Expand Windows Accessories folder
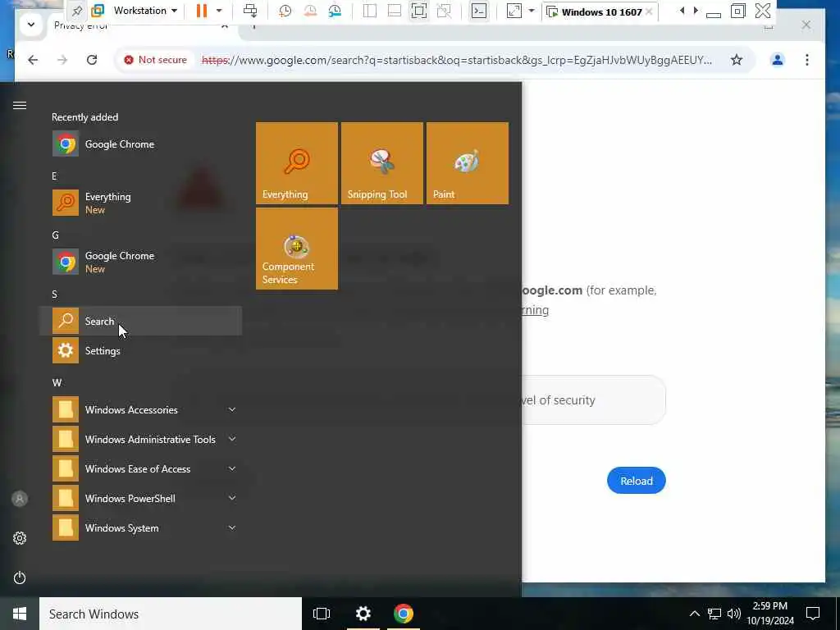The width and height of the screenshot is (840, 630). 141,410
